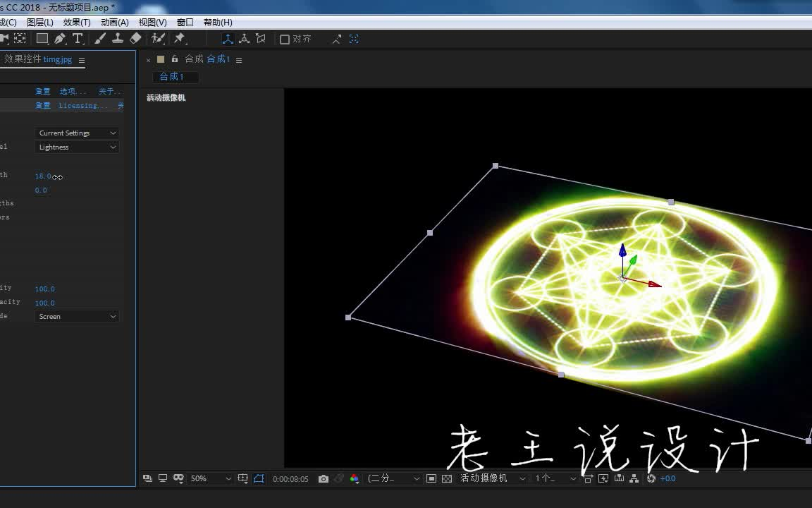Screen dimensions: 812x508
Task: Enable the 对齐 snapping checkbox
Action: (x=285, y=39)
